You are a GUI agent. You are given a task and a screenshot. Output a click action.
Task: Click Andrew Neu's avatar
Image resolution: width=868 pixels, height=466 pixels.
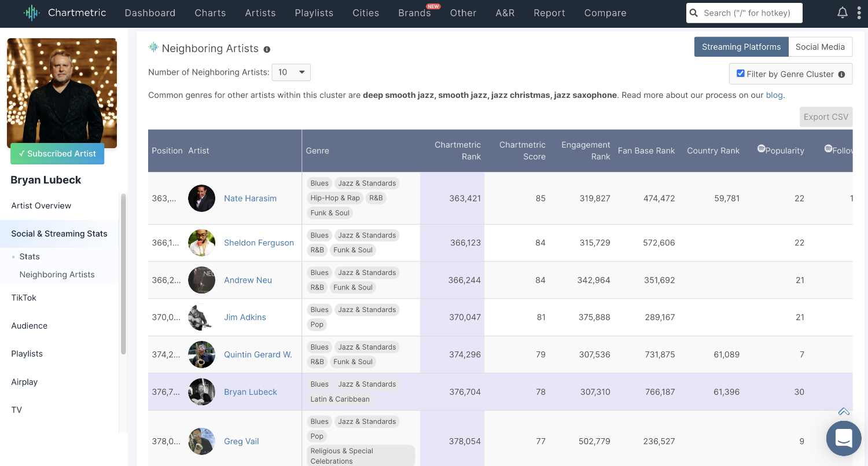click(x=202, y=280)
